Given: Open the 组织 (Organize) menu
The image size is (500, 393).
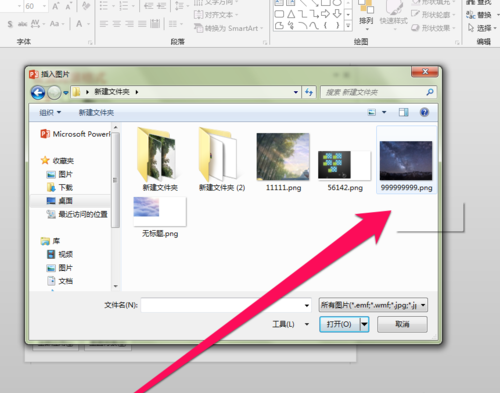Looking at the screenshot, I should pos(50,113).
